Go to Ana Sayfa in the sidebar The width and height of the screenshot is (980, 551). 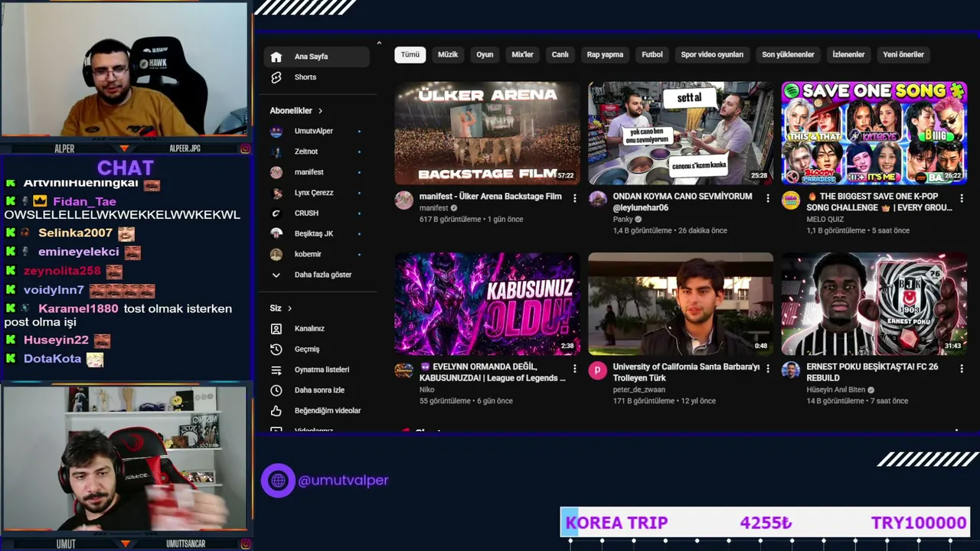pos(317,57)
